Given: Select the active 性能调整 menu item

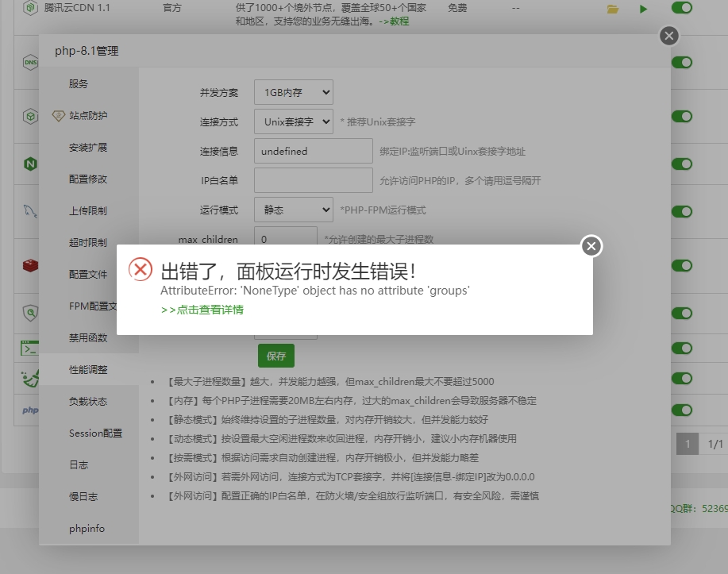Looking at the screenshot, I should point(89,370).
